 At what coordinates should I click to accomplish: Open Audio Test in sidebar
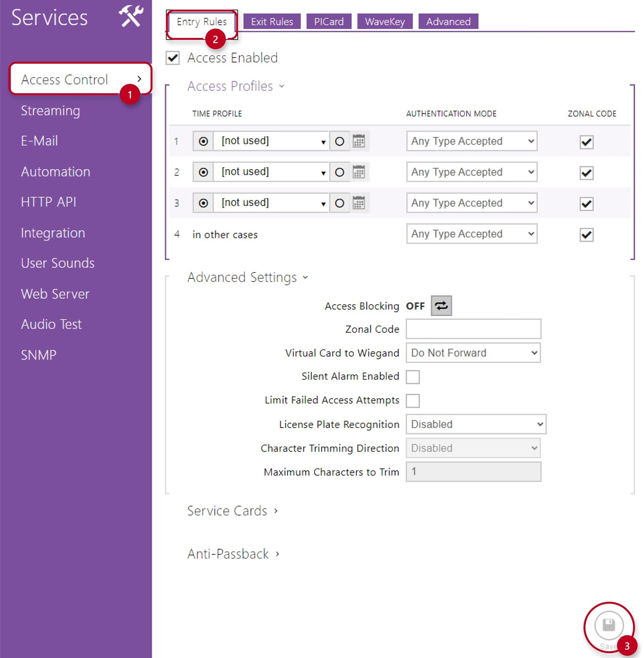(x=51, y=324)
